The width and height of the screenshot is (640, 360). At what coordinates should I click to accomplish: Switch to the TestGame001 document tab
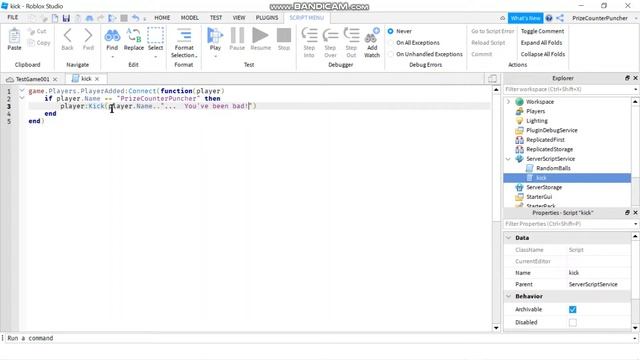(x=32, y=79)
